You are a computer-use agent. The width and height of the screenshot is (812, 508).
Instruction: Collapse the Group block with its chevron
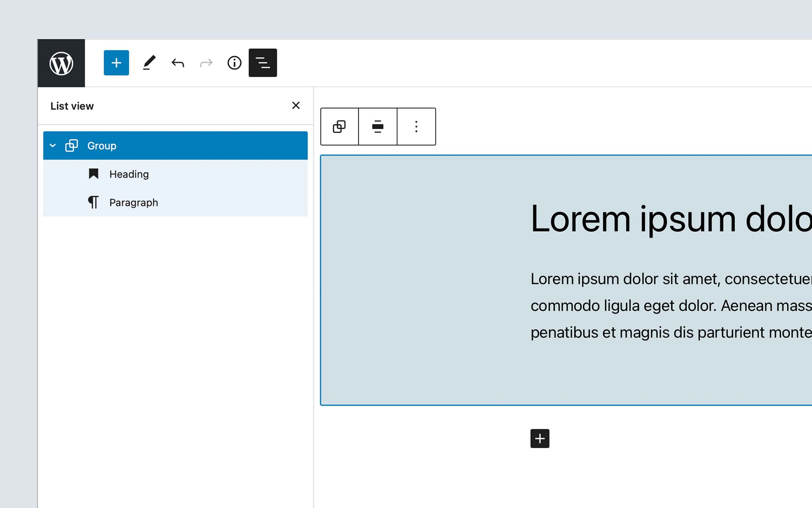[53, 145]
